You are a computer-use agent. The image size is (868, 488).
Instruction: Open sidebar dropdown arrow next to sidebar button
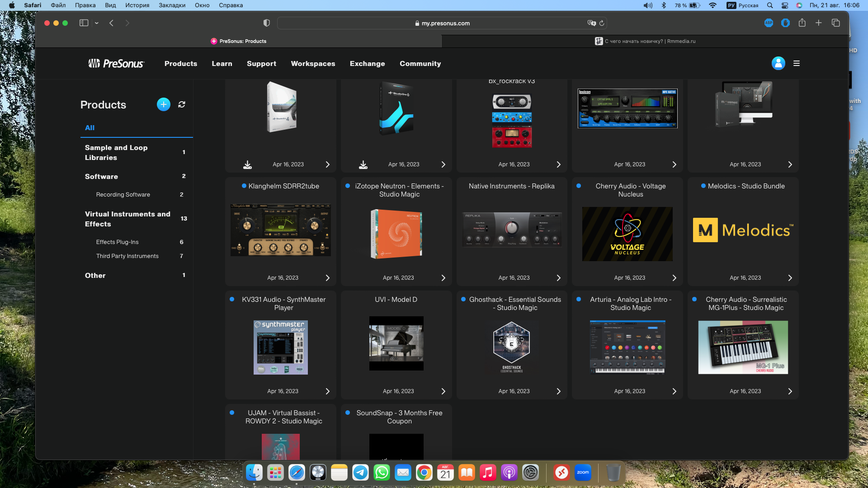(97, 23)
